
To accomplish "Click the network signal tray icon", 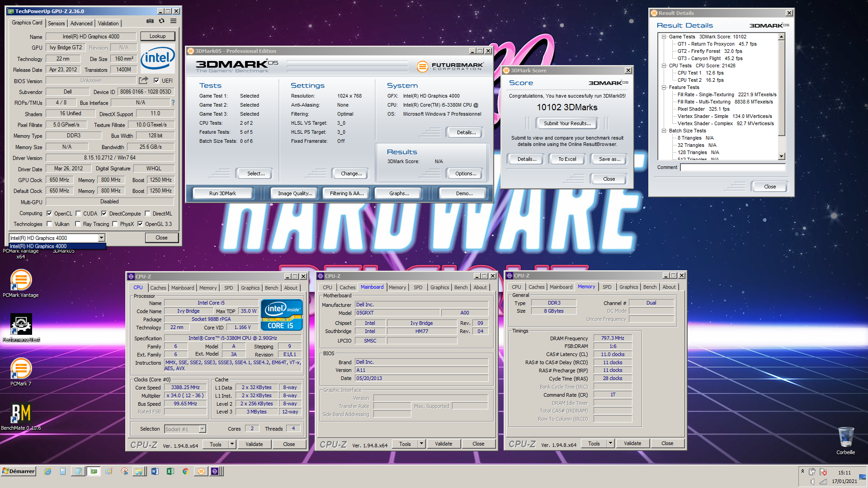I will [823, 482].
